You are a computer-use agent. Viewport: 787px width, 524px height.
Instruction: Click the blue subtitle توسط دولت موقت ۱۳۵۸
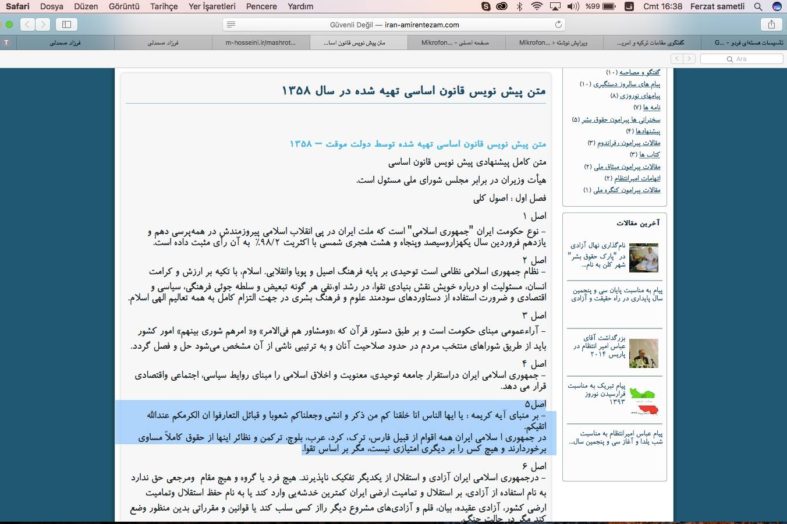tap(418, 144)
